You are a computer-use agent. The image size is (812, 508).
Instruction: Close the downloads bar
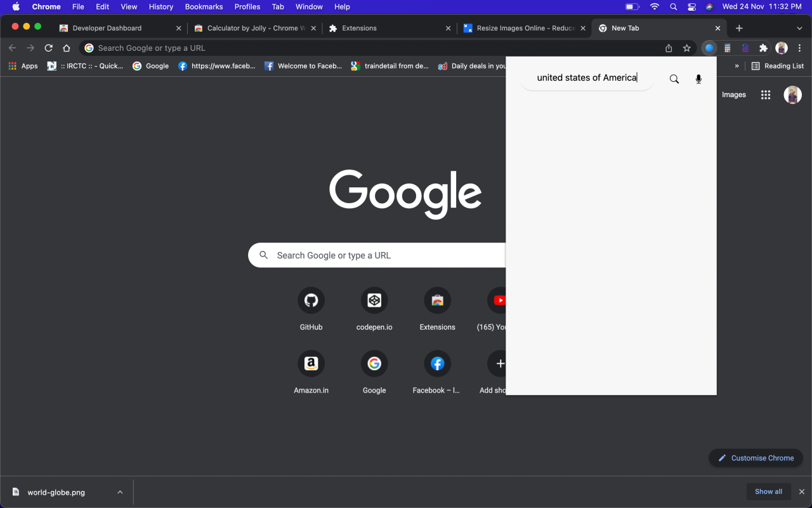click(x=802, y=491)
